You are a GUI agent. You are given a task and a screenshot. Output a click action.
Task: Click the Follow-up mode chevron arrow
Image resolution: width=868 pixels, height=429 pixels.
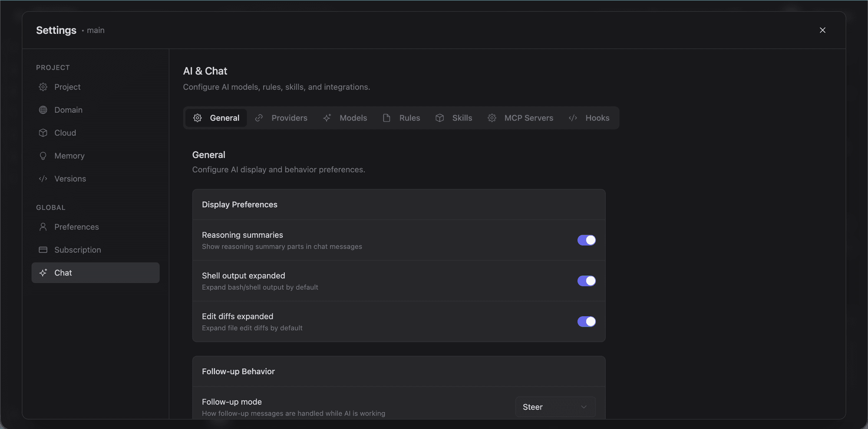coord(584,407)
